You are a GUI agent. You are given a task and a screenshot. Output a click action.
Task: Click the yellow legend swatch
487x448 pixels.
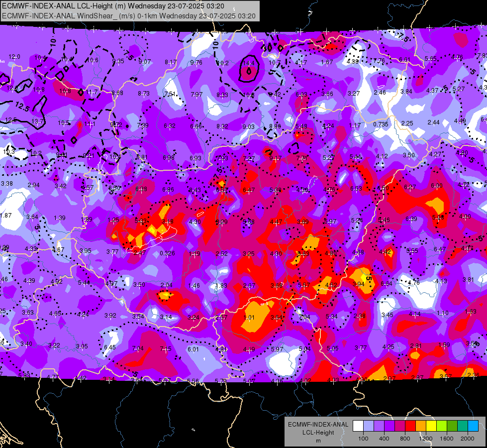coord(431,426)
